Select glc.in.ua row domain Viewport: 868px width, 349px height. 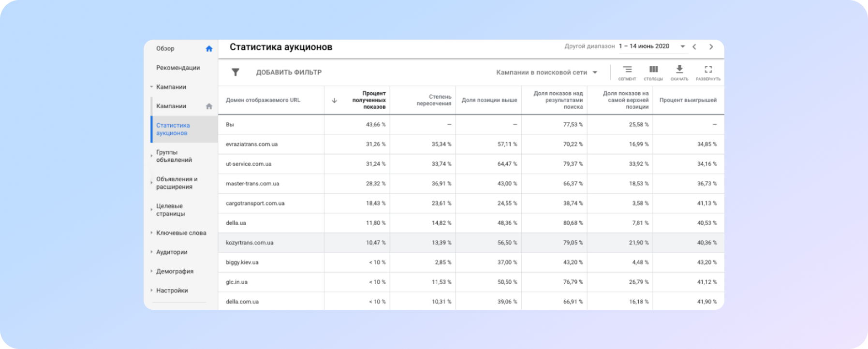(x=236, y=282)
